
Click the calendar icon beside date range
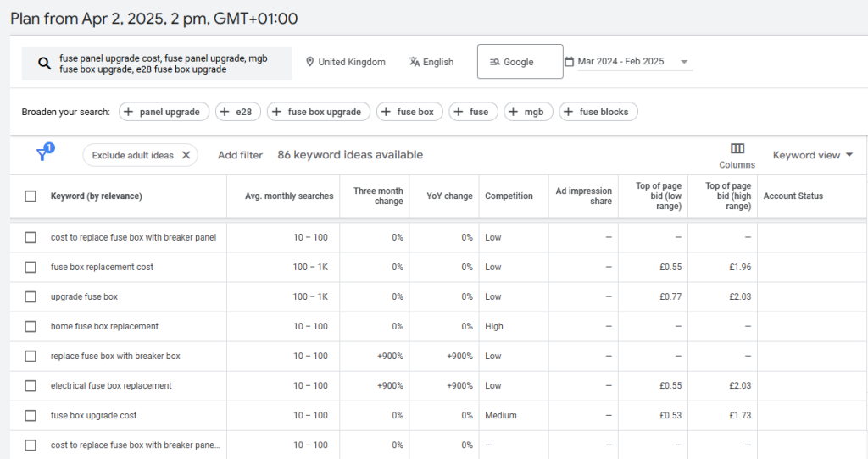pos(569,61)
